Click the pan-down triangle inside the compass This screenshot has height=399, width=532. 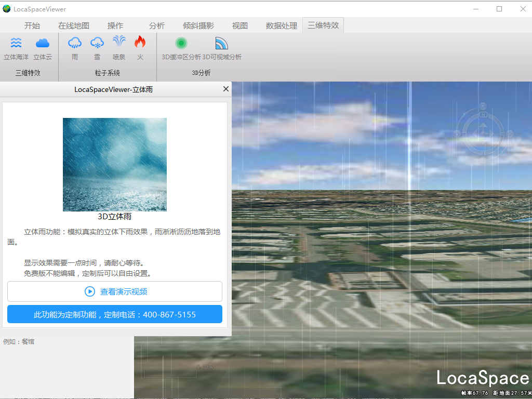click(483, 142)
